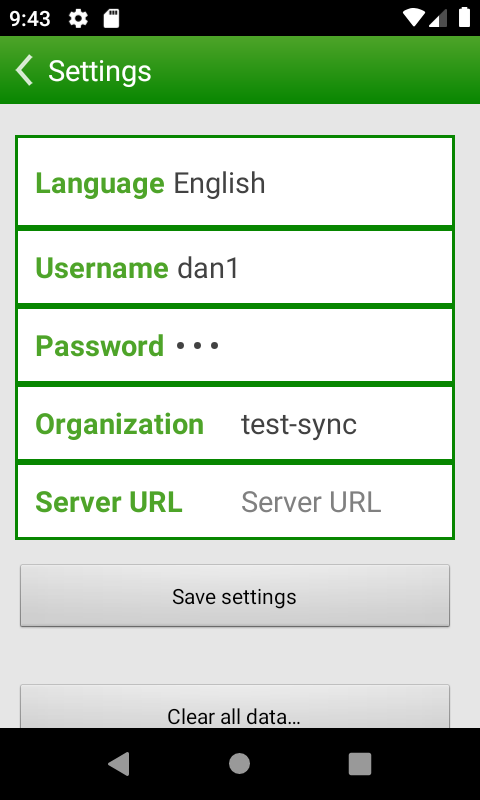480x800 pixels.
Task: Tap the Android back navigation triangle
Action: (119, 764)
